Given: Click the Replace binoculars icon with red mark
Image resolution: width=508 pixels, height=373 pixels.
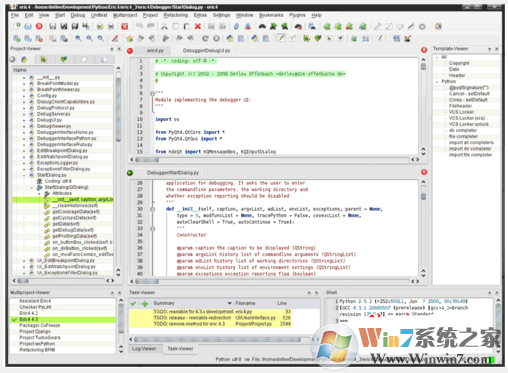Looking at the screenshot, I should 298,26.
